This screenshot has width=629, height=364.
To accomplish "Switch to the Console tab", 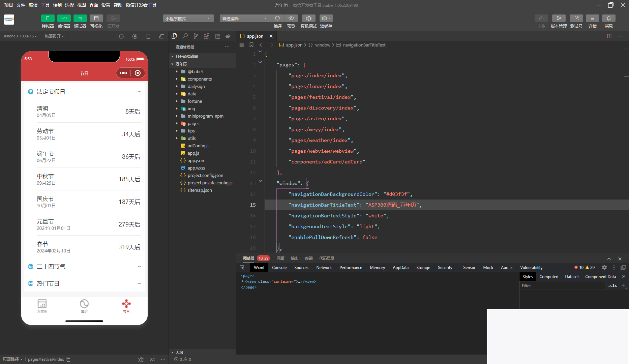I will tap(279, 268).
